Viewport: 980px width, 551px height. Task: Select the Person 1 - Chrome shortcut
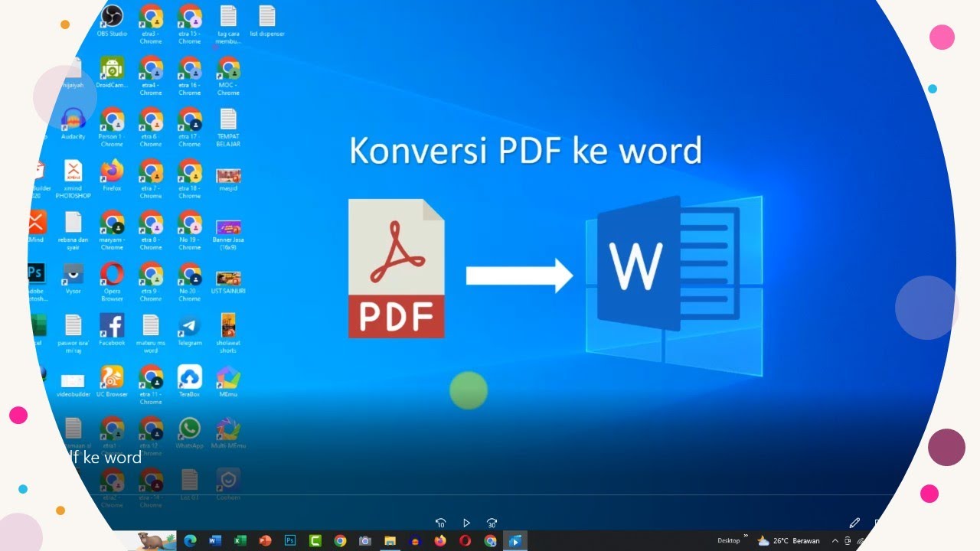tap(112, 128)
